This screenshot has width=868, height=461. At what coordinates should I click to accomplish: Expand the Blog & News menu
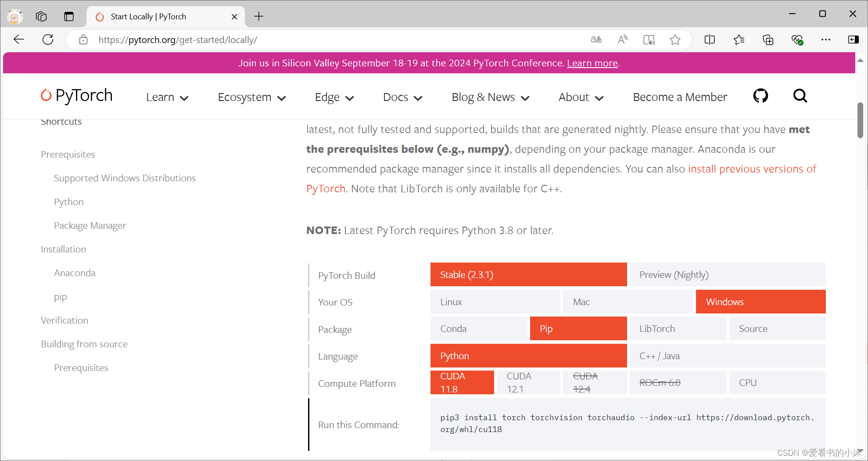491,97
